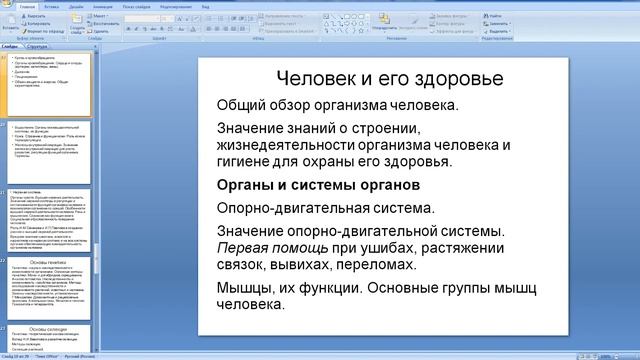640x360 pixels.
Task: Toggle Text Shadow formatting
Action: pyautogui.click(x=162, y=29)
